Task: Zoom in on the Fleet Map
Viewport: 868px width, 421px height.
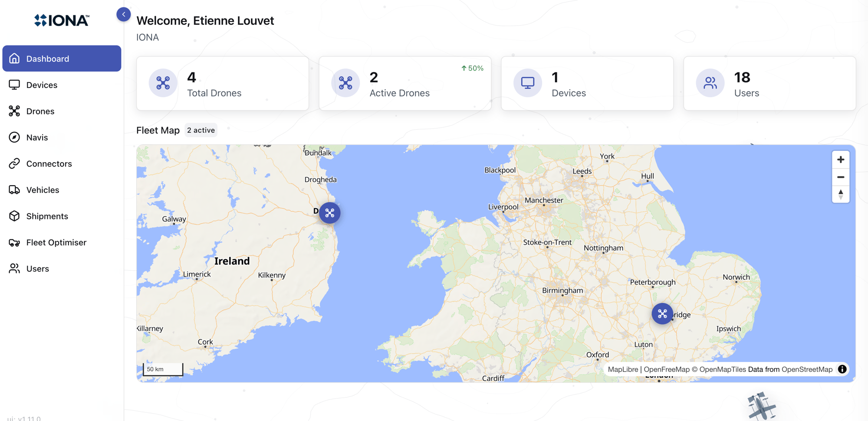Action: pyautogui.click(x=841, y=160)
